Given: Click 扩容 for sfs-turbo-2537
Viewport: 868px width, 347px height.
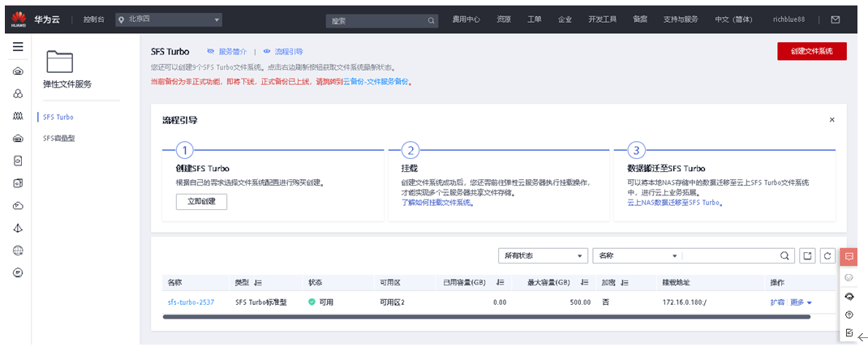Looking at the screenshot, I should pos(777,302).
